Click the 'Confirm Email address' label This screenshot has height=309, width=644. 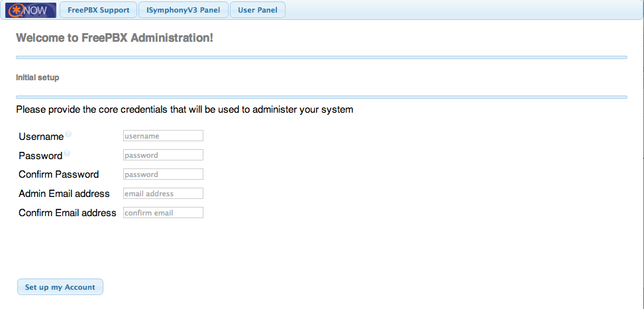(x=68, y=213)
